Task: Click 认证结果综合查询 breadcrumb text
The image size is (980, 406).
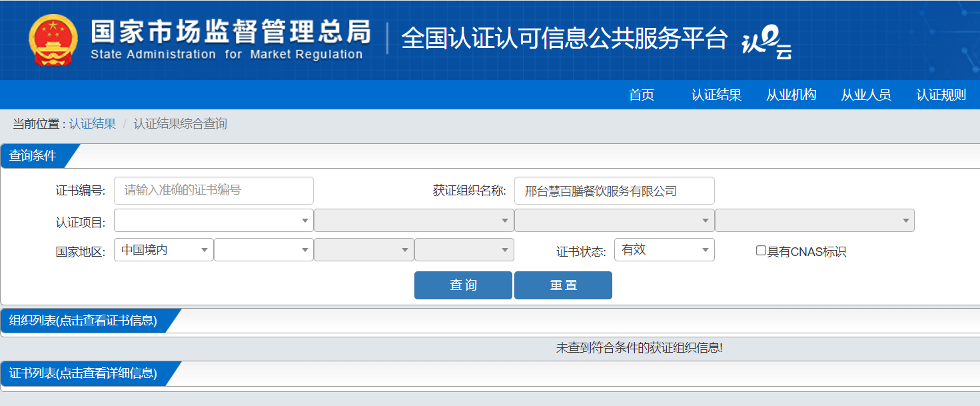Action: pos(181,124)
